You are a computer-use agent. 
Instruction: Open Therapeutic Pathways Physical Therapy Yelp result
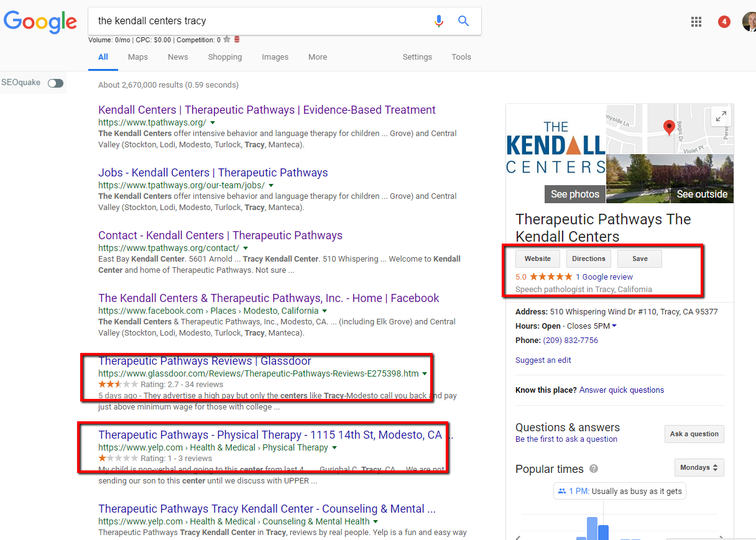tap(276, 435)
